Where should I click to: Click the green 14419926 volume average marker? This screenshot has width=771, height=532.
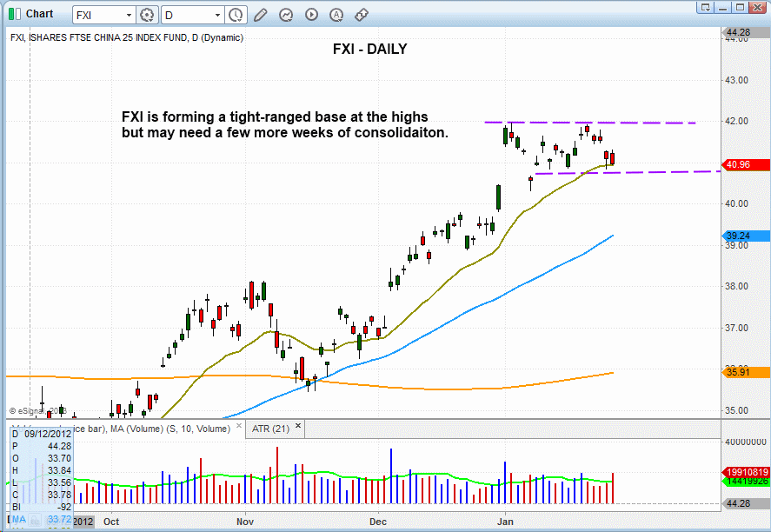coord(746,481)
